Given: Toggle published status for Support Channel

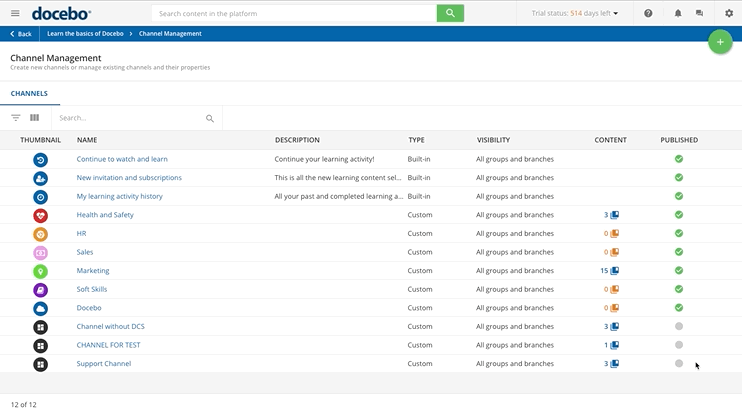Looking at the screenshot, I should [679, 363].
